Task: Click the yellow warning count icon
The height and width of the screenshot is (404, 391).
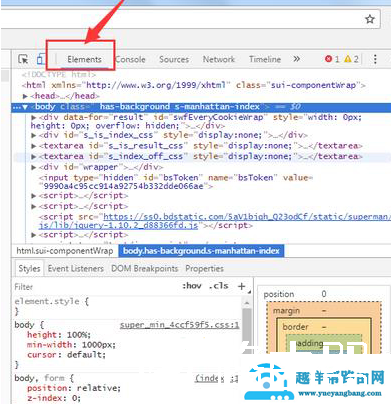Action: tap(348, 59)
